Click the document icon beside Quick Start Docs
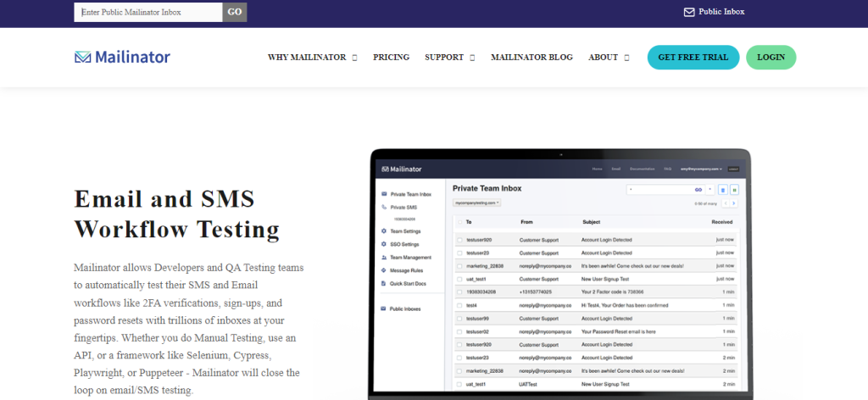 pyautogui.click(x=384, y=284)
